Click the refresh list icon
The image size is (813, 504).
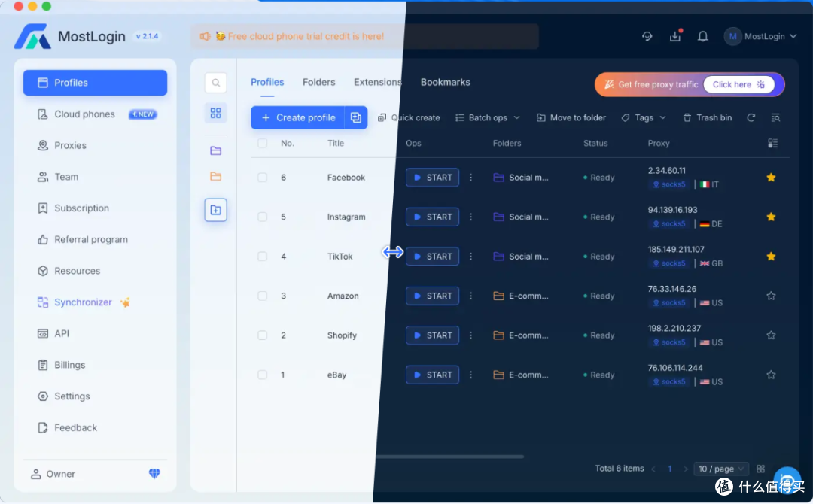(751, 117)
